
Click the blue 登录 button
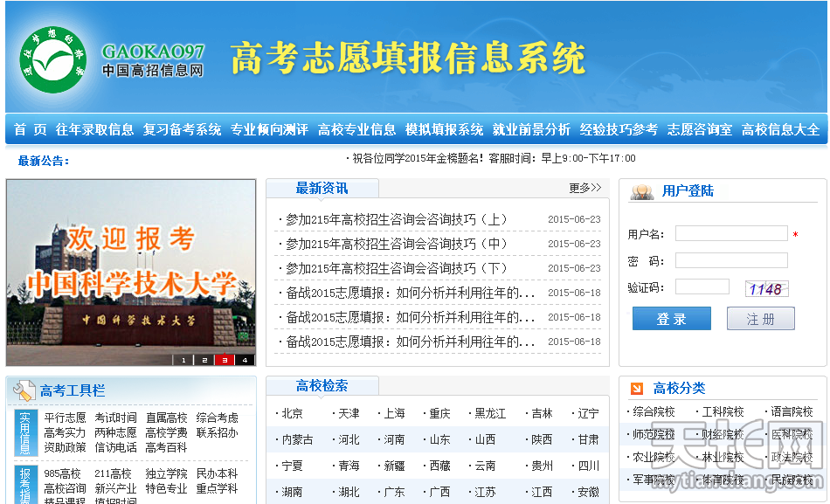click(672, 319)
